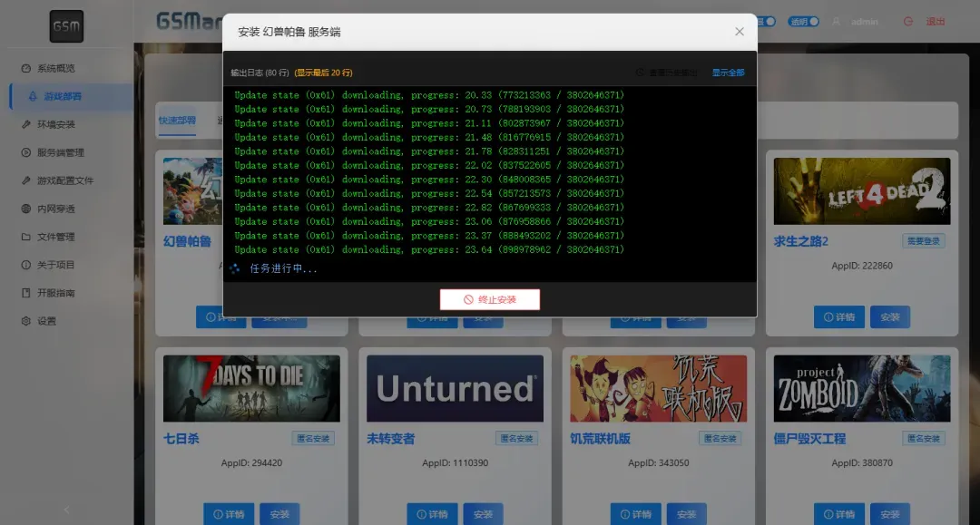Viewport: 980px width, 525px height.
Task: Click the AppID: 1110390 text
Action: (x=455, y=462)
